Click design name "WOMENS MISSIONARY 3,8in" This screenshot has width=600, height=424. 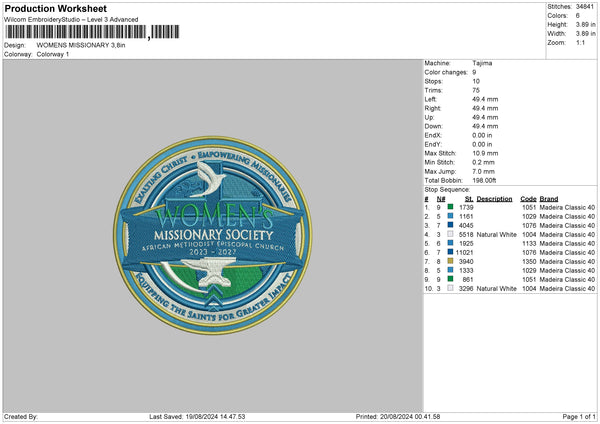pyautogui.click(x=81, y=45)
